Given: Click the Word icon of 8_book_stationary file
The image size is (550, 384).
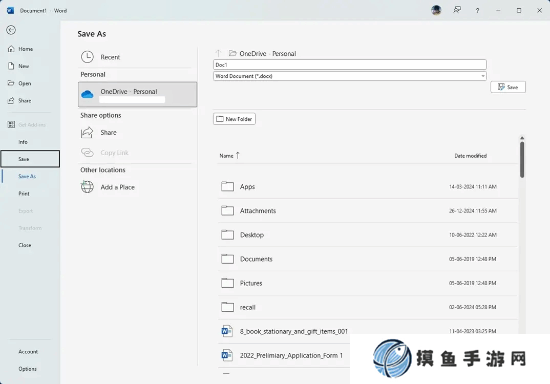Looking at the screenshot, I should pos(227,331).
